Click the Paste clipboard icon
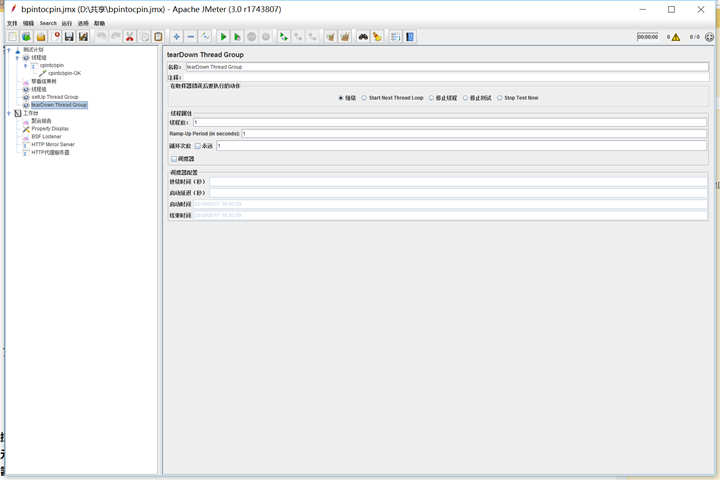Screen dimensions: 720x480 pyautogui.click(x=158, y=37)
